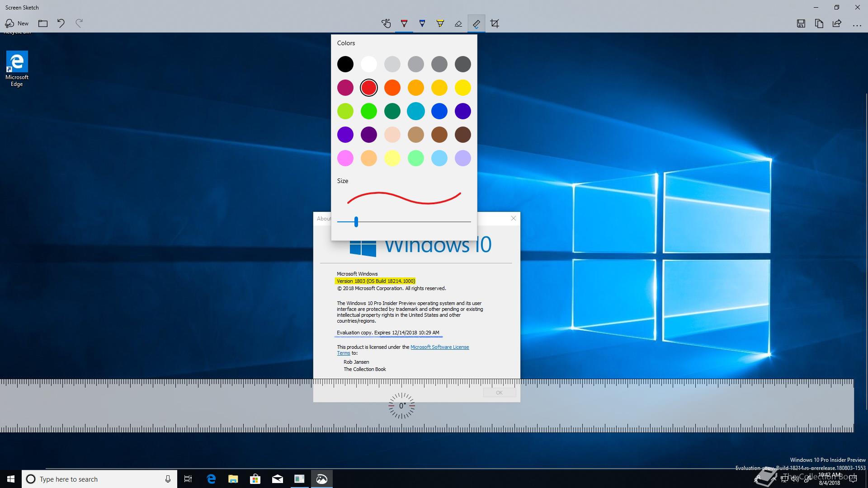Pick the mint green pastel swatch
This screenshot has width=868, height=488.
pos(416,158)
